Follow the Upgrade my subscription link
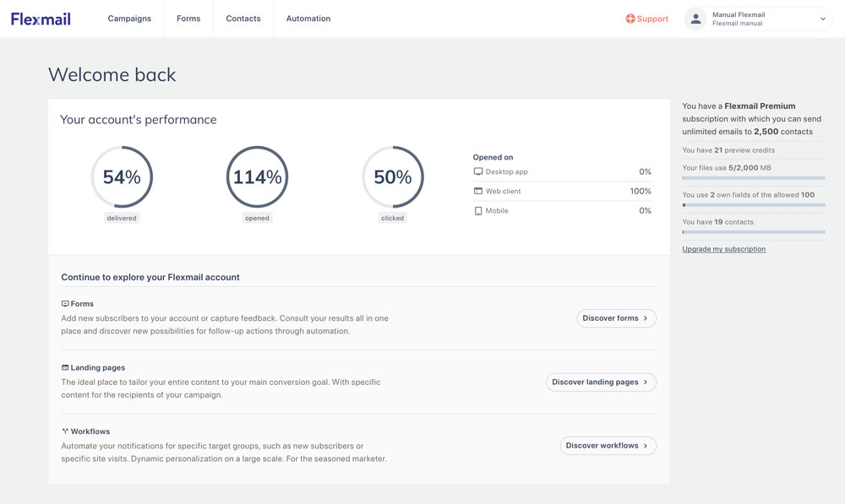845x504 pixels. pyautogui.click(x=724, y=249)
